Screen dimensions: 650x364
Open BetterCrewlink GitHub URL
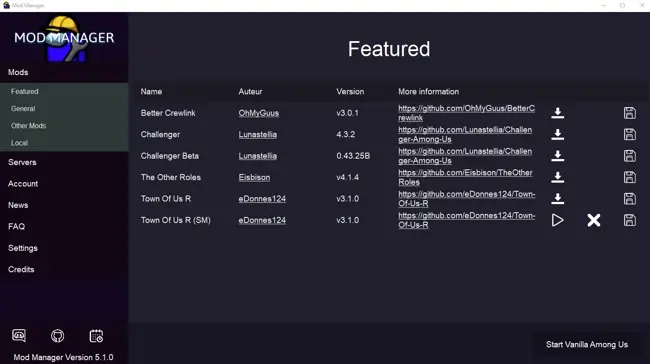coord(466,113)
